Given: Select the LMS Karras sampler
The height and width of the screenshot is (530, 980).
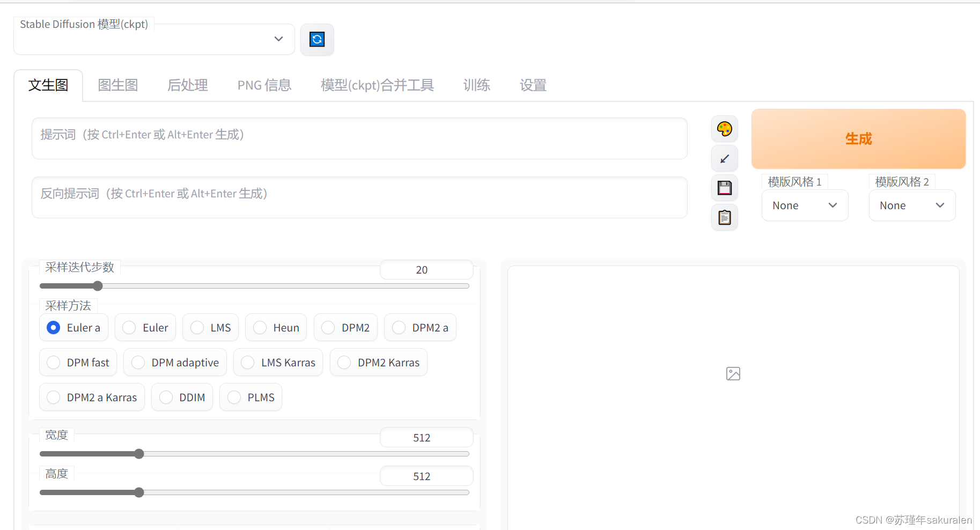Looking at the screenshot, I should [x=278, y=363].
